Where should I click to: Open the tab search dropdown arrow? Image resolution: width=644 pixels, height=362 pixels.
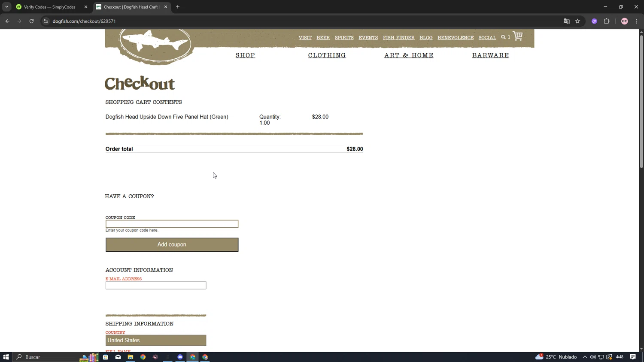coord(6,7)
